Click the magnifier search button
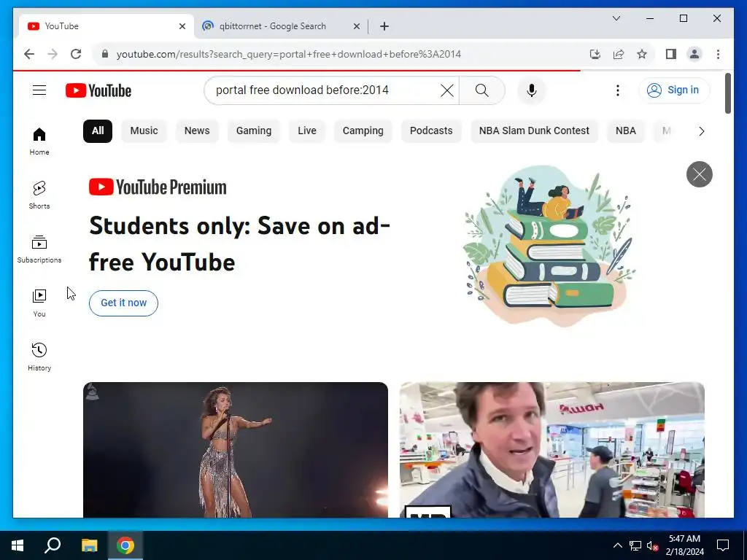The image size is (747, 560). (481, 90)
